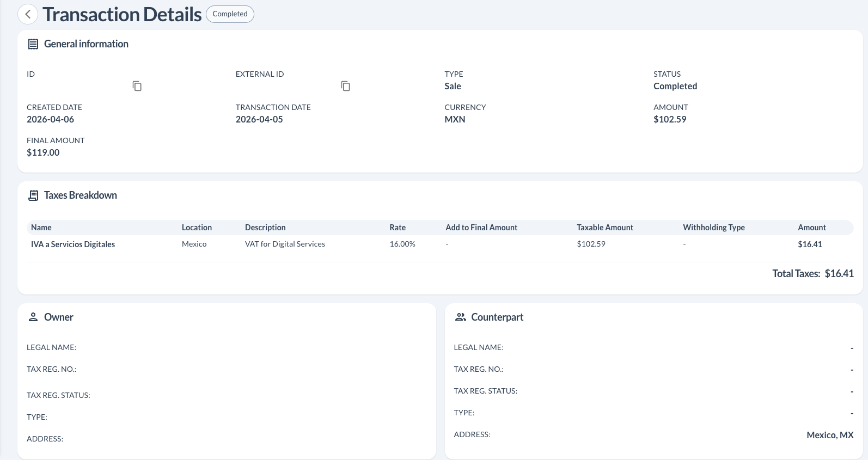Viewport: 868px width, 460px height.
Task: Click the currency value MXN
Action: 455,119
